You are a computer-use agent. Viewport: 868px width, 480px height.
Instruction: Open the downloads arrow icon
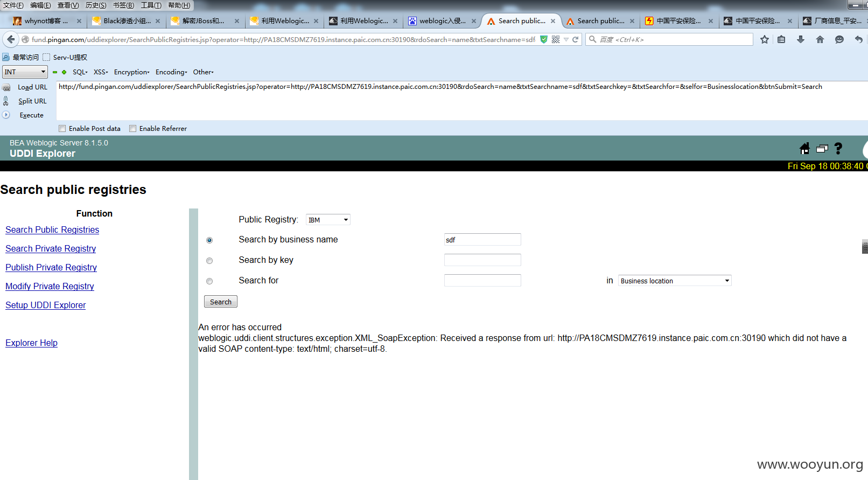point(801,39)
